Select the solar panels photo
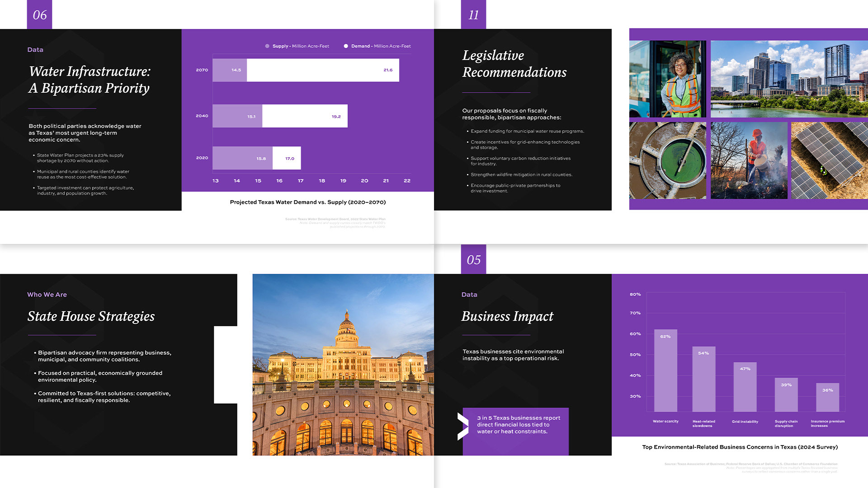The image size is (868, 488). 829,160
